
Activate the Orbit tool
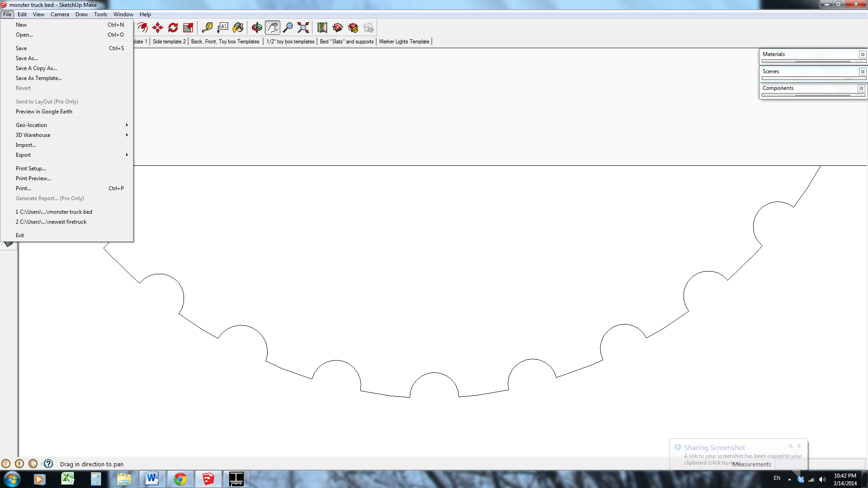(257, 28)
